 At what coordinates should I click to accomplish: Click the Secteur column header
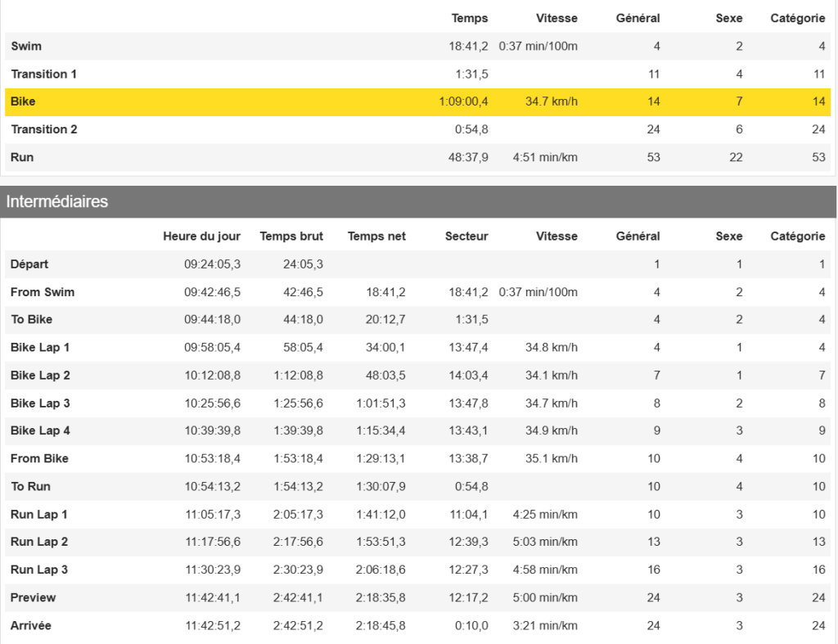(x=466, y=236)
